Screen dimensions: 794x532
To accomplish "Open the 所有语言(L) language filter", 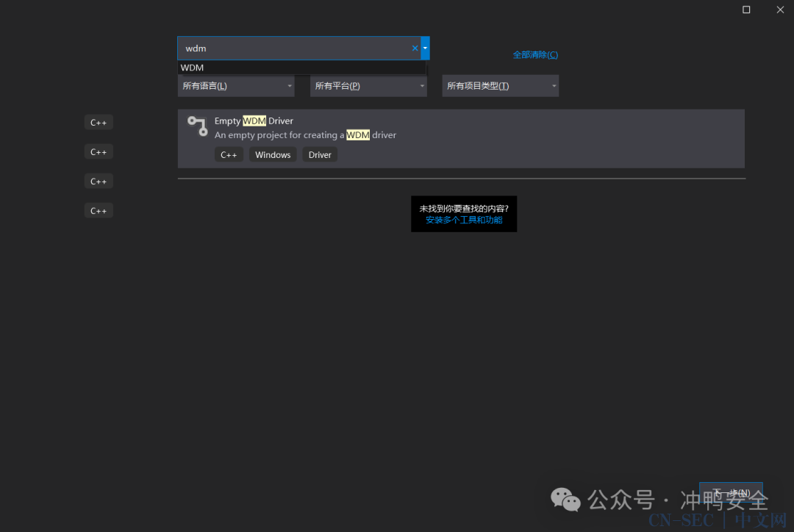I will click(x=236, y=86).
